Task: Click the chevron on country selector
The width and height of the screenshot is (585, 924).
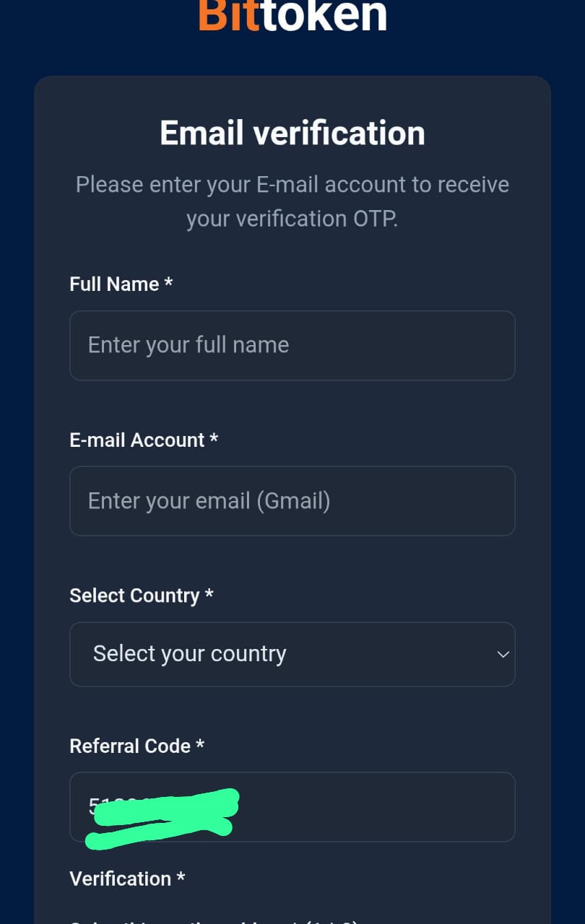Action: [x=503, y=654]
